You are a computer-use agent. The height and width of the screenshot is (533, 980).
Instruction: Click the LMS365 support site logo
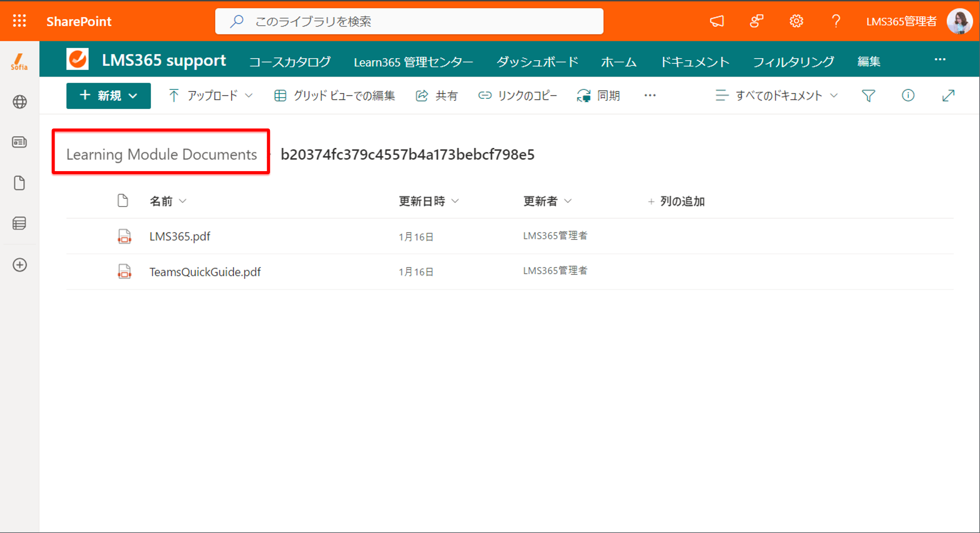tap(77, 59)
